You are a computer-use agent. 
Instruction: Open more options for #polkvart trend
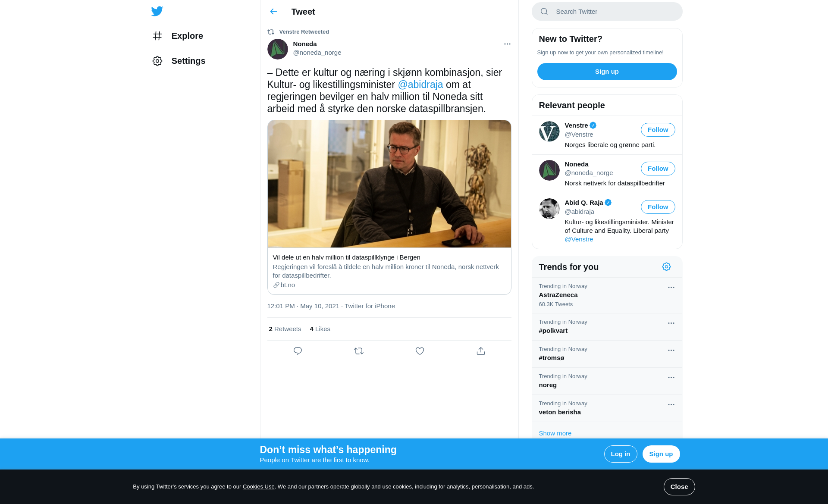(x=671, y=323)
